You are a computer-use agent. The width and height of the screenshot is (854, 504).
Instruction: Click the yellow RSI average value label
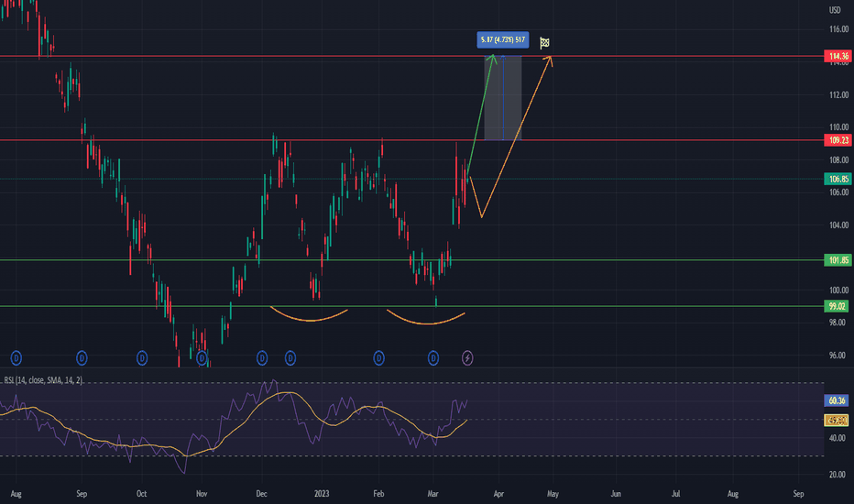837,420
